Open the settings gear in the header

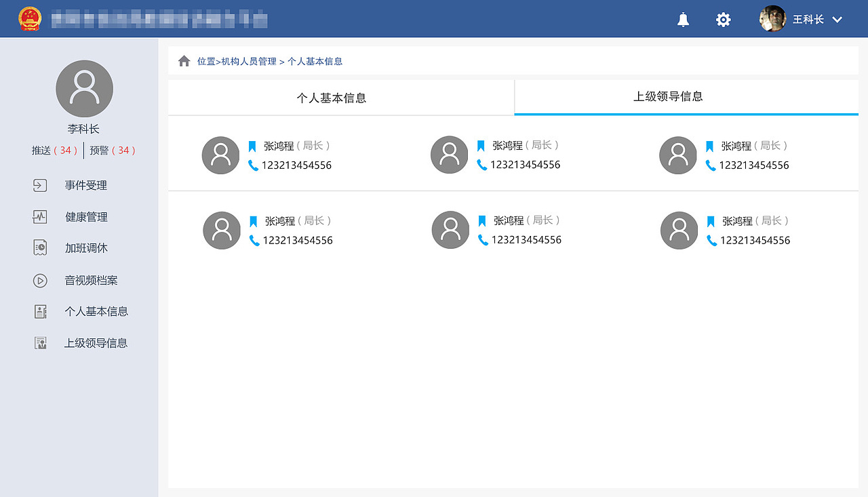point(724,20)
